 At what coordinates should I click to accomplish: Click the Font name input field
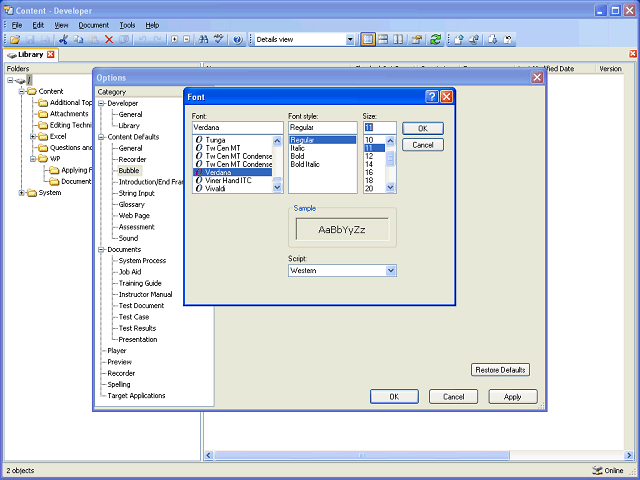tap(238, 127)
